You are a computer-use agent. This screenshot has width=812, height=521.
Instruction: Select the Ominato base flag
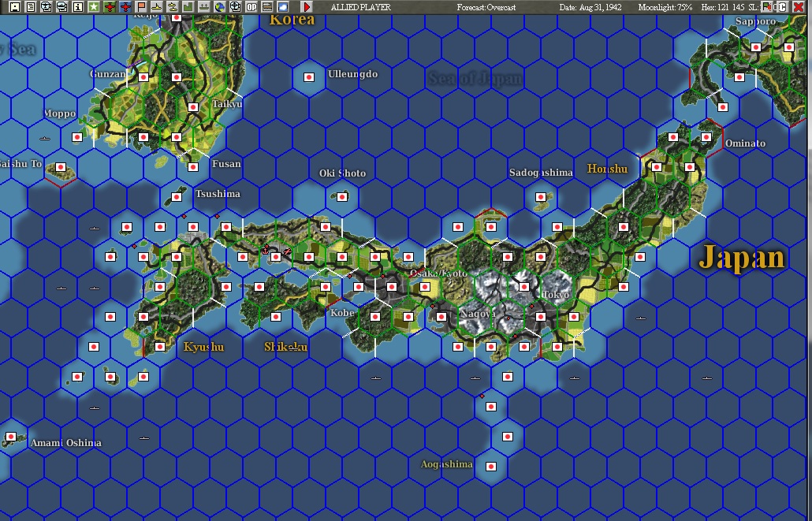pos(706,137)
